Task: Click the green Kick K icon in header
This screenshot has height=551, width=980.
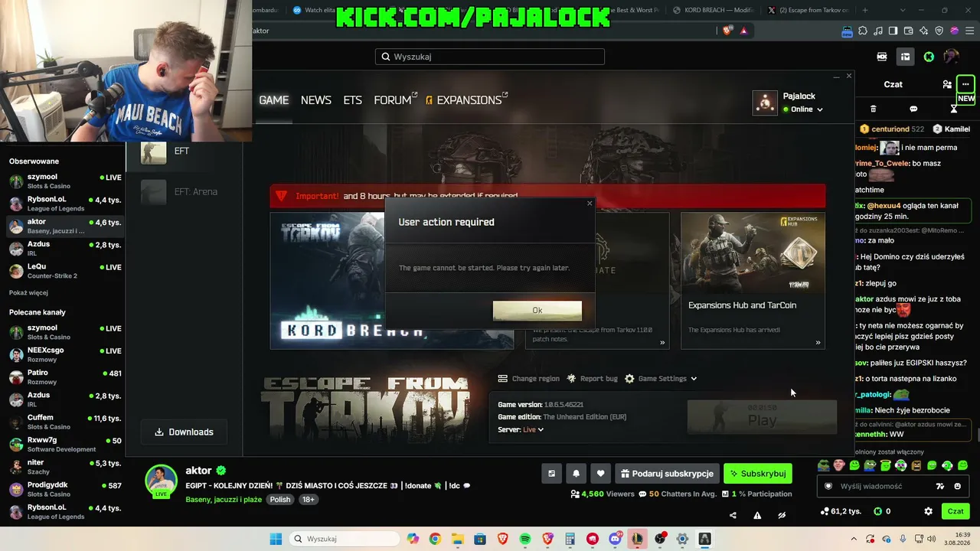Action: tap(929, 57)
